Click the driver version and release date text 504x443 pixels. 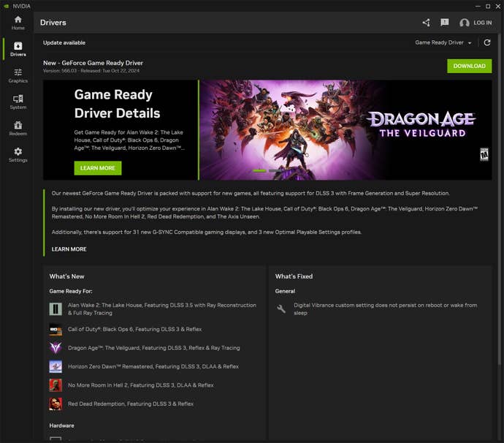pos(91,71)
